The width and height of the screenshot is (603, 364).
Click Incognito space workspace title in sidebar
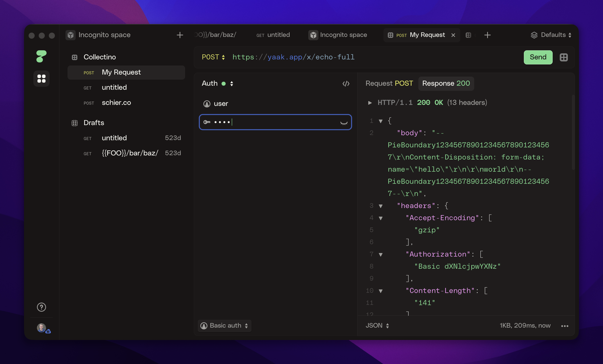[x=104, y=35]
